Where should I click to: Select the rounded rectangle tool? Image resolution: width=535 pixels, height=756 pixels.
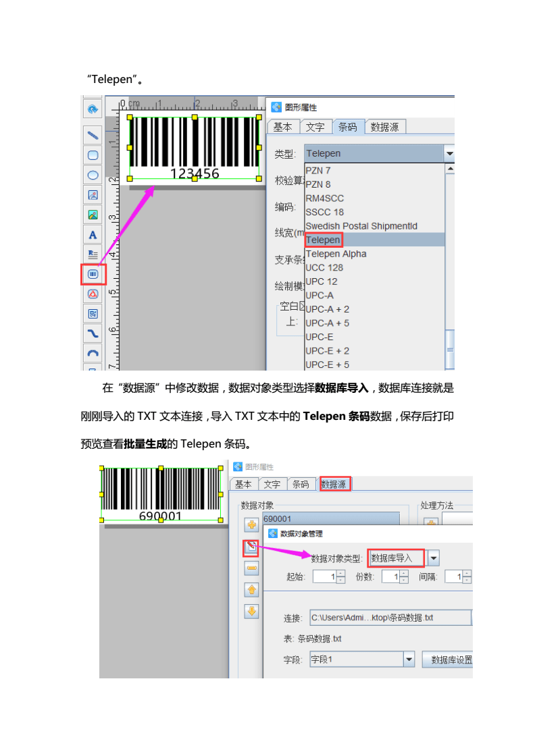coord(93,155)
